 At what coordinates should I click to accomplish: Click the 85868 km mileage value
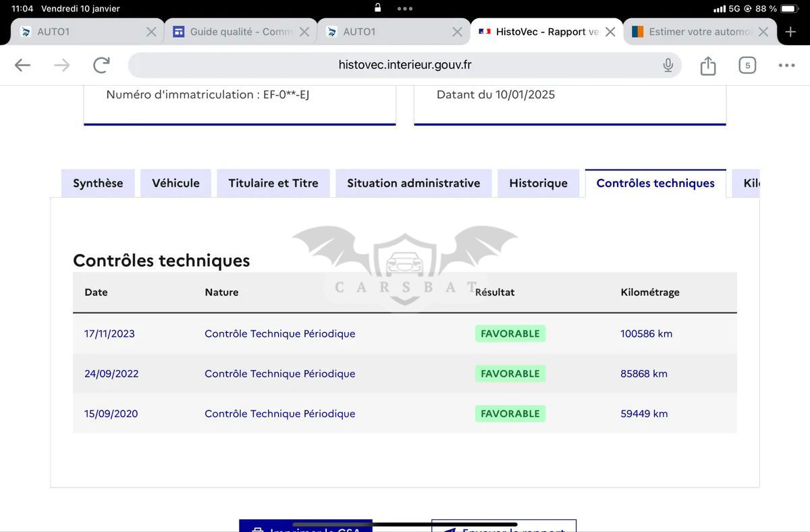click(x=644, y=373)
